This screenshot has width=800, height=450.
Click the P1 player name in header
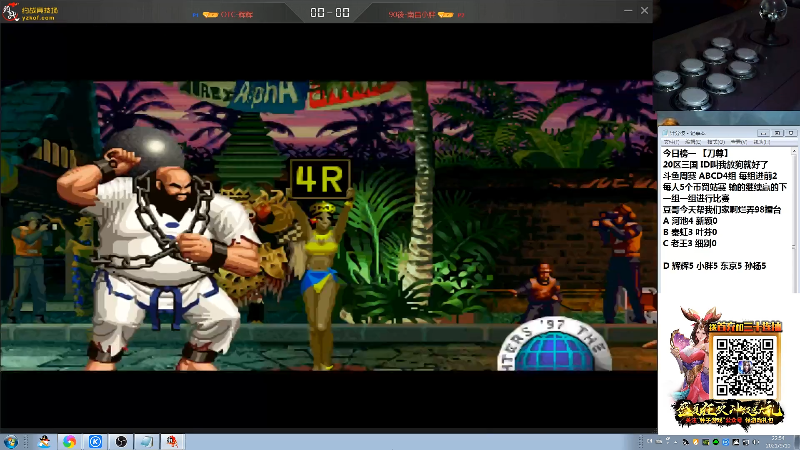(x=237, y=15)
